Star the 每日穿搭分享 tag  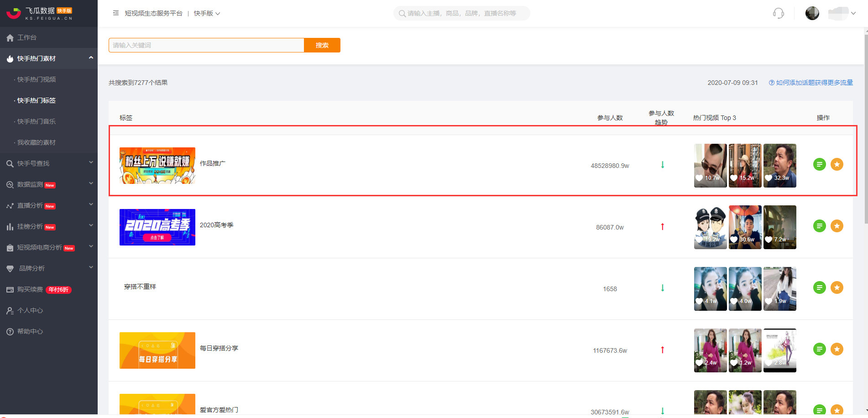(837, 349)
